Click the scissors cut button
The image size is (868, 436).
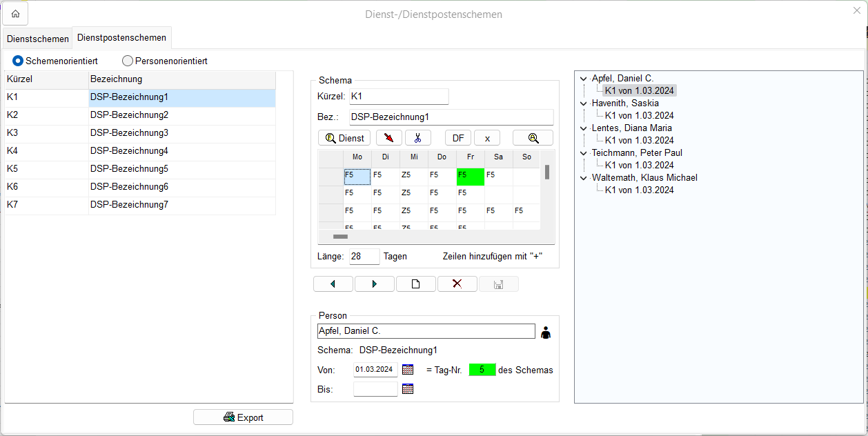point(417,138)
